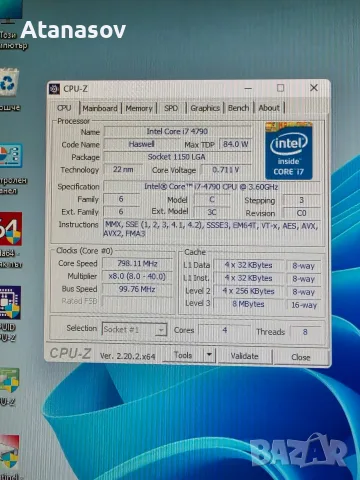
Task: Select the 'Ver. 2.20.2.x64' version text
Action: click(128, 356)
